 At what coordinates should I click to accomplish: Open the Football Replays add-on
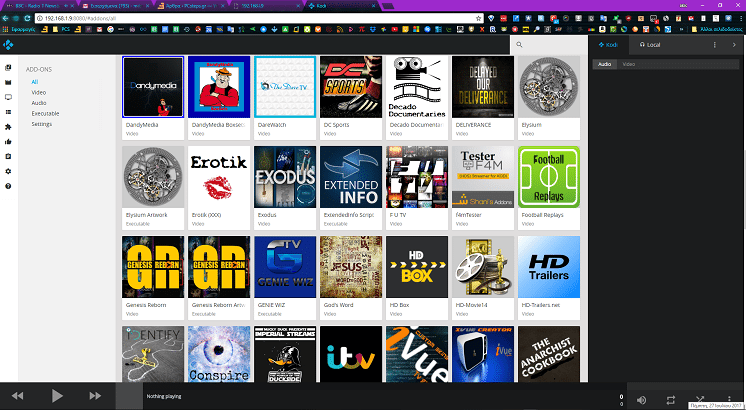click(x=549, y=188)
